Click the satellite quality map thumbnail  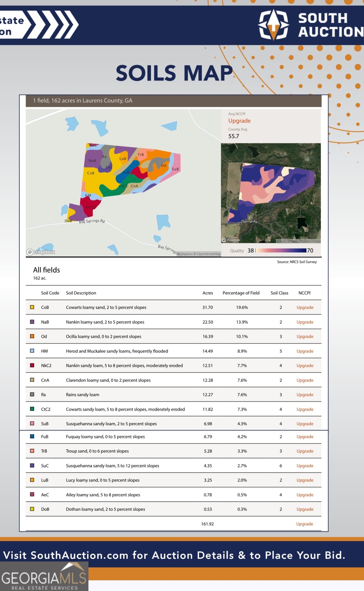(x=271, y=193)
